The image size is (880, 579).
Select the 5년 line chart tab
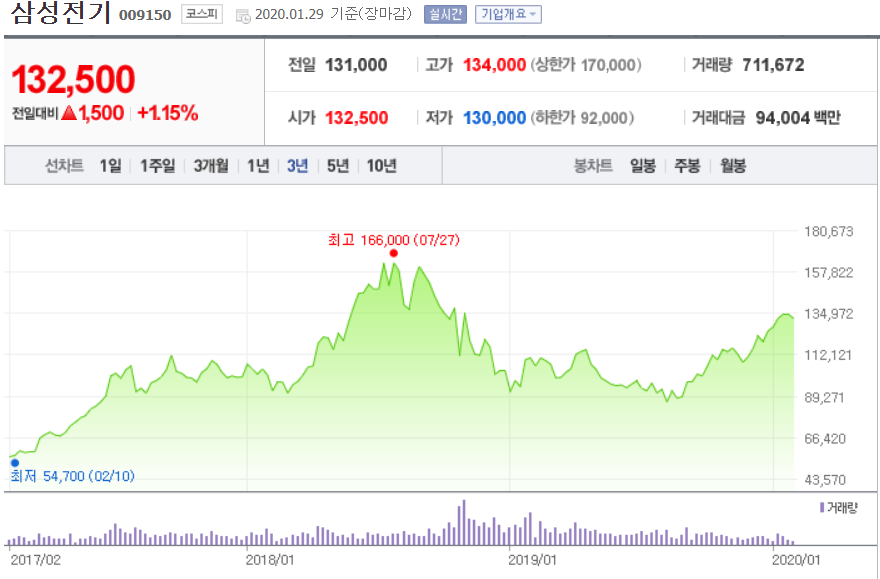coord(338,166)
